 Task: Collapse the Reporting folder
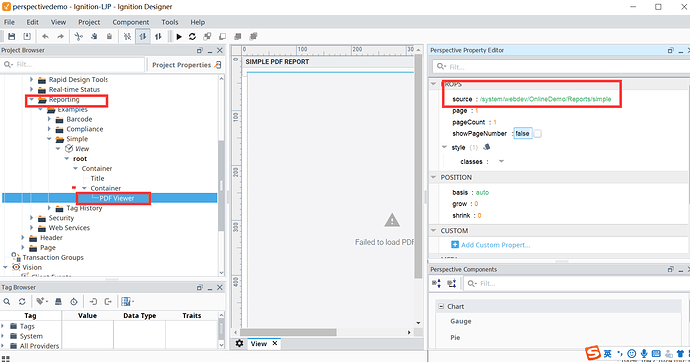31,99
